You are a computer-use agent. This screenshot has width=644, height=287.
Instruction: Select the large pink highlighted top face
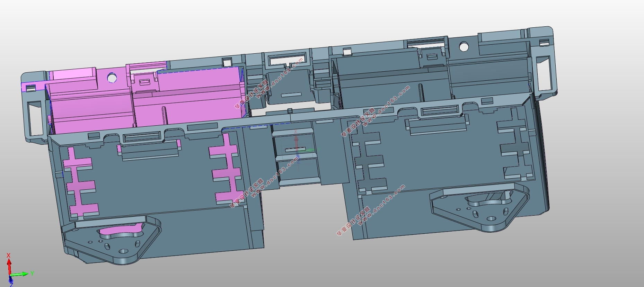click(200, 80)
